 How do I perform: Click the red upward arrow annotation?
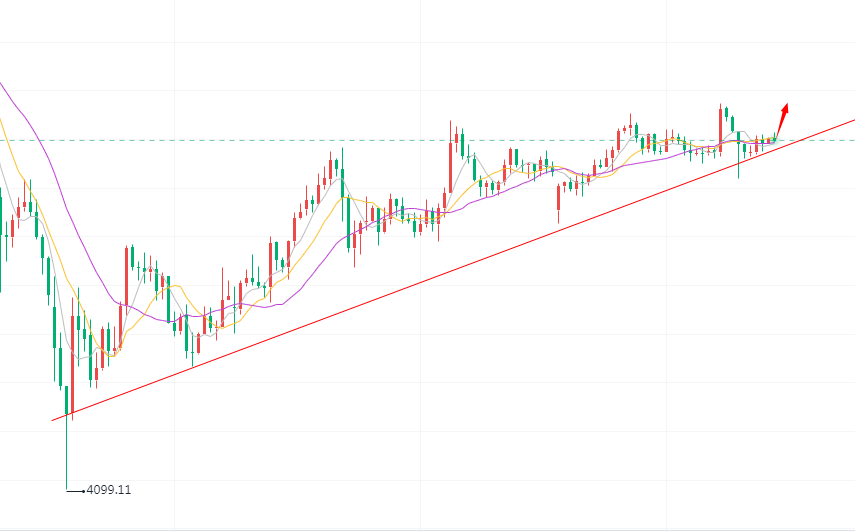(x=783, y=118)
